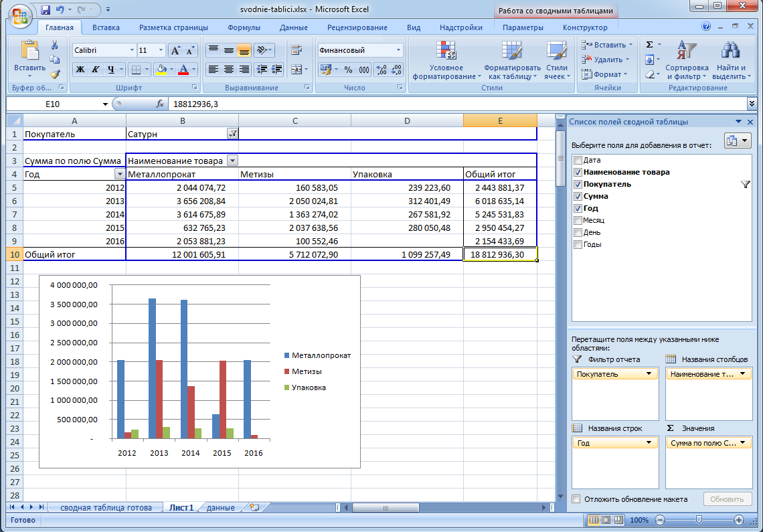Apply percent style format
This screenshot has height=532, width=763.
[349, 70]
